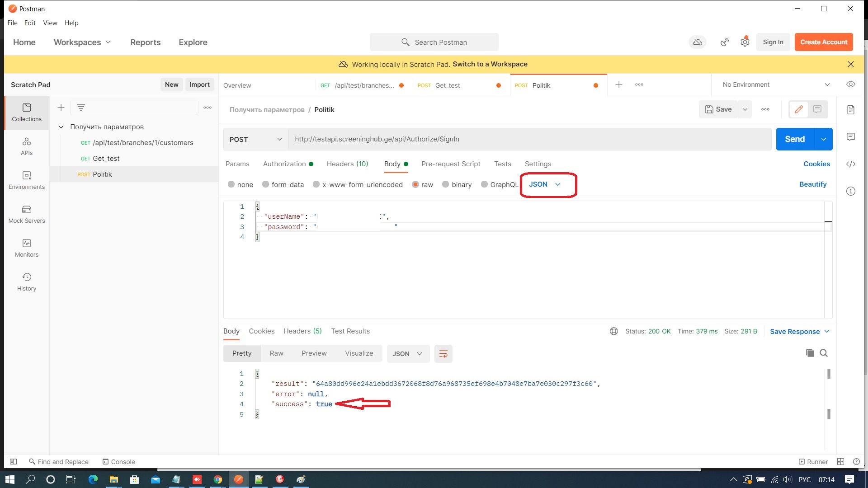Search the response with magnifier icon
This screenshot has height=488, width=868.
[x=824, y=353]
